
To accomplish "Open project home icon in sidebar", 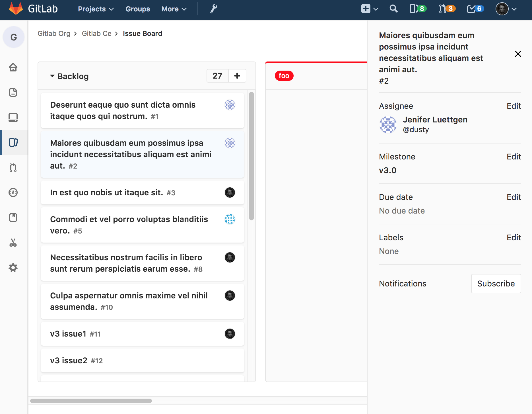I will [x=13, y=67].
